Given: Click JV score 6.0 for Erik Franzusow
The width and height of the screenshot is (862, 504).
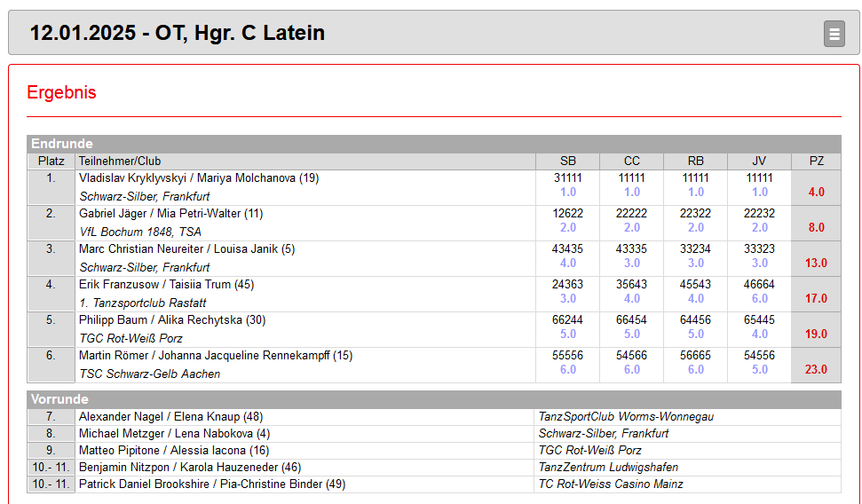Looking at the screenshot, I should coord(760,298).
